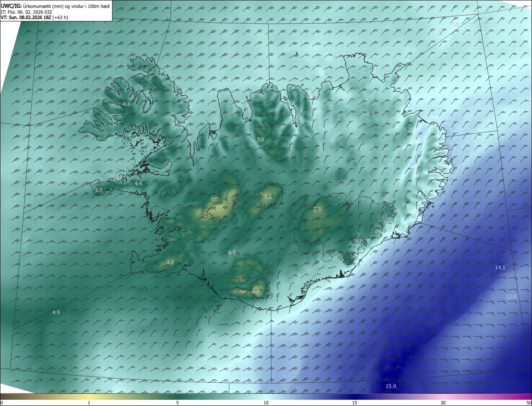Click the 10 tick on the color scale
The height and width of the screenshot is (406, 532).
tap(266, 403)
